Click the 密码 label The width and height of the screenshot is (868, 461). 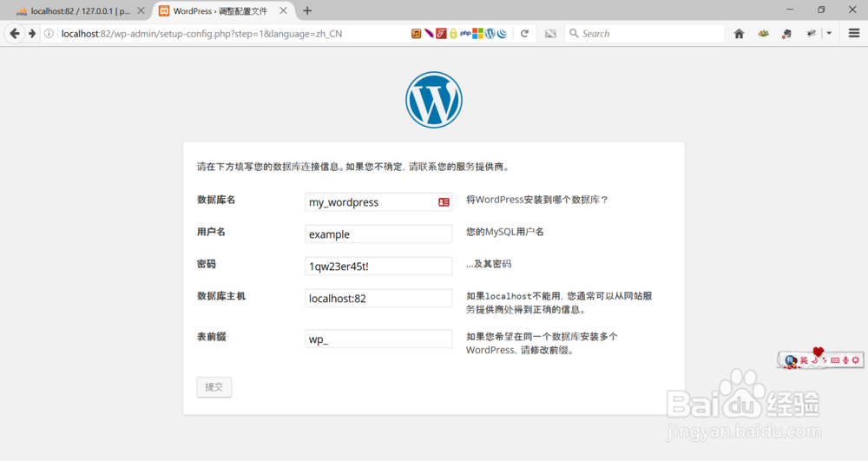pos(207,264)
